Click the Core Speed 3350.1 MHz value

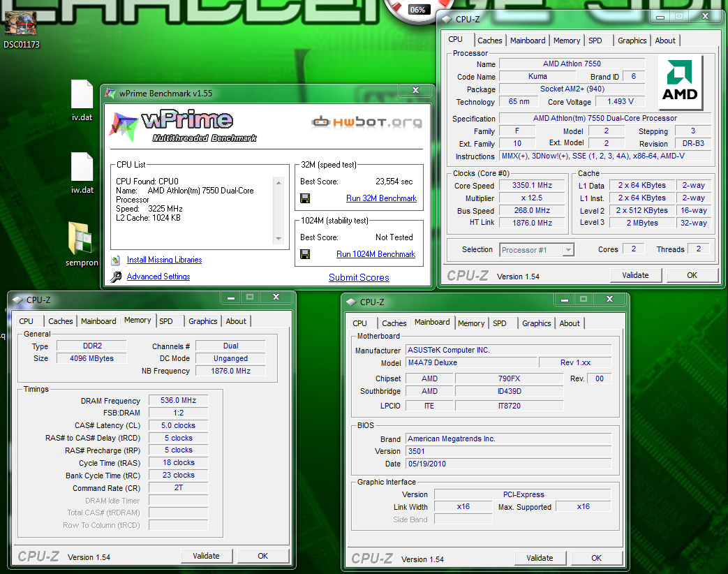click(532, 185)
